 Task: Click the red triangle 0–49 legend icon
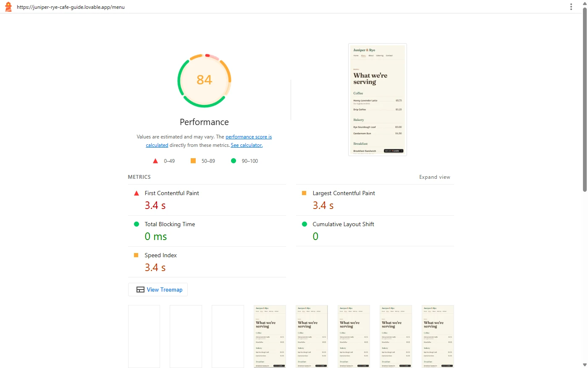pyautogui.click(x=155, y=161)
